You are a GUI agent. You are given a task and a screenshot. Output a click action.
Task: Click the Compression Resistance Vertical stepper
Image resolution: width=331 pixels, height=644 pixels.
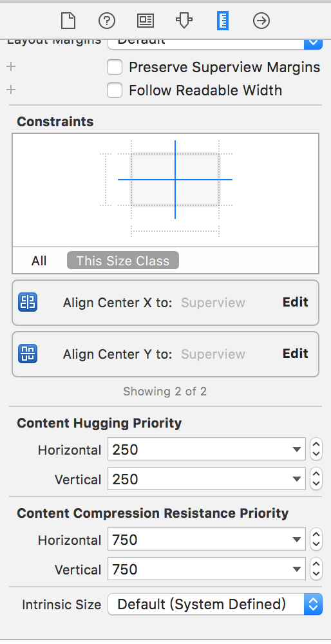[x=316, y=569]
